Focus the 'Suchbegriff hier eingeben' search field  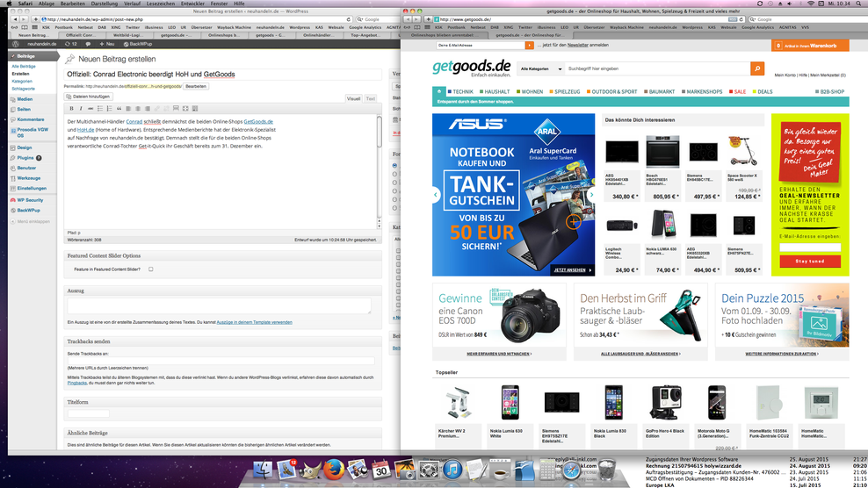coord(657,68)
